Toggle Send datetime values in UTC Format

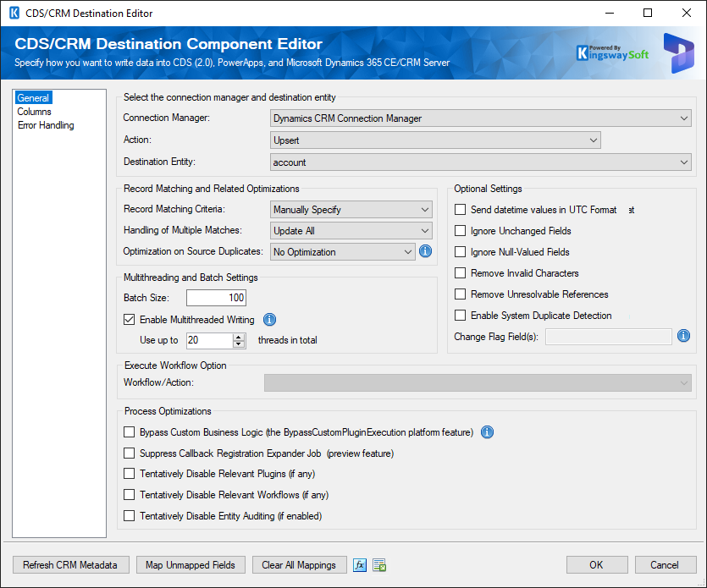click(460, 210)
